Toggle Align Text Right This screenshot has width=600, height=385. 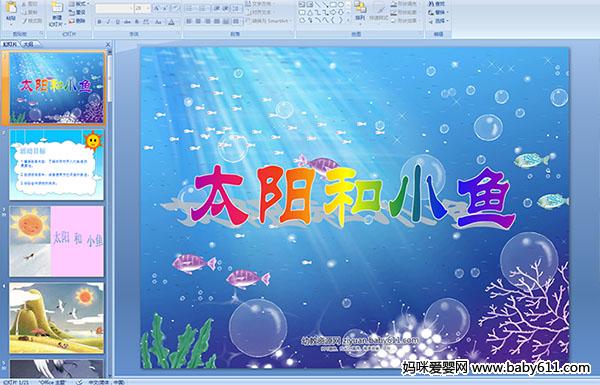click(x=207, y=21)
